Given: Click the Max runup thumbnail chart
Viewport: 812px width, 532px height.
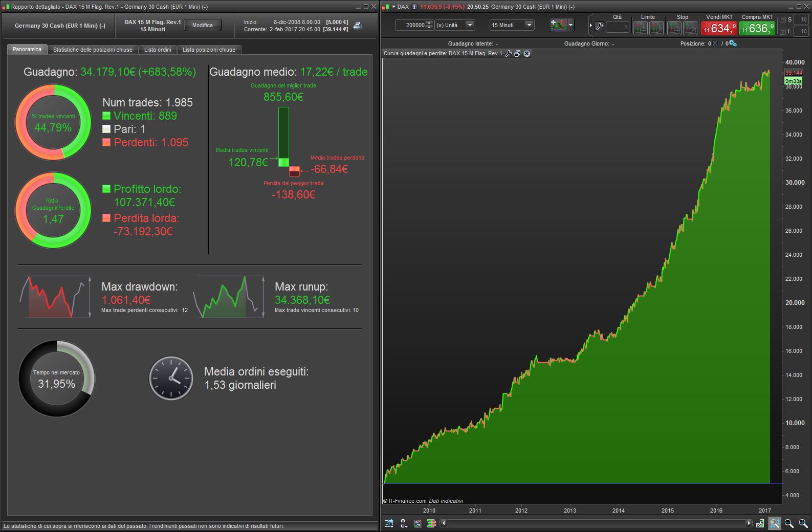Looking at the screenshot, I should point(229,297).
